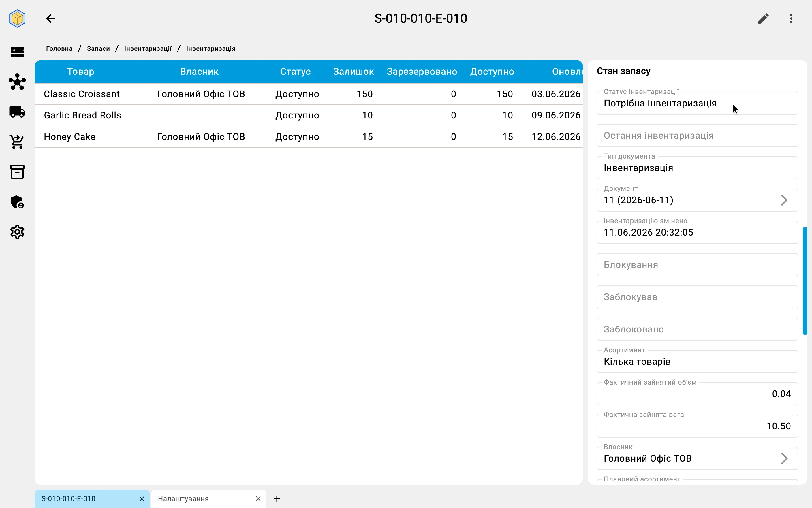Open the Статус інвентаризації field
The width and height of the screenshot is (812, 508).
697,103
